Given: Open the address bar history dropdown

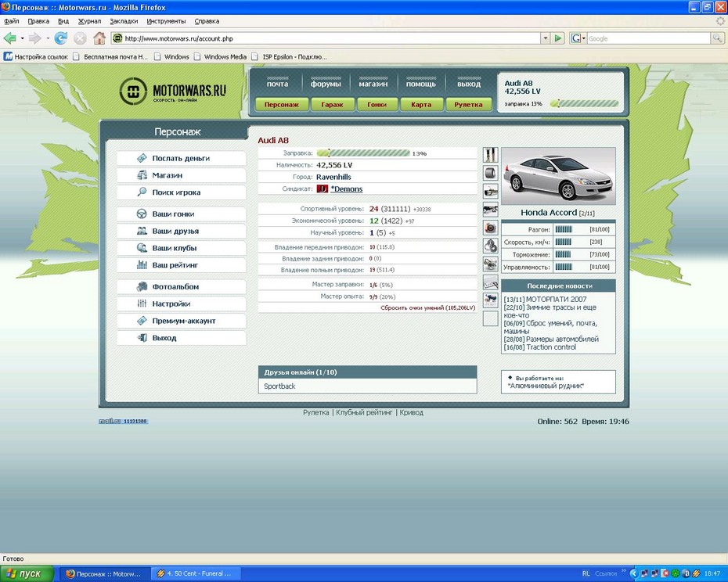Looking at the screenshot, I should (x=546, y=38).
